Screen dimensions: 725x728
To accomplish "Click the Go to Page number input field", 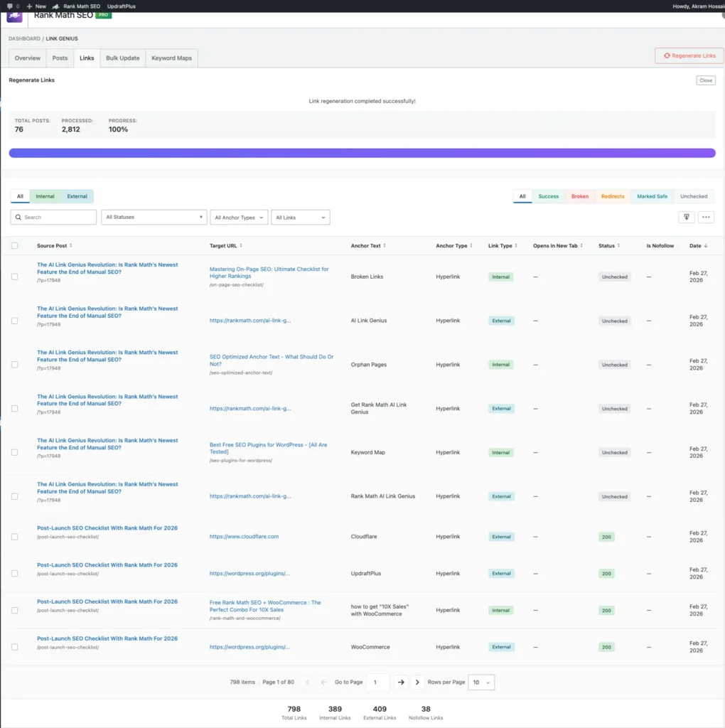I will coord(377,682).
